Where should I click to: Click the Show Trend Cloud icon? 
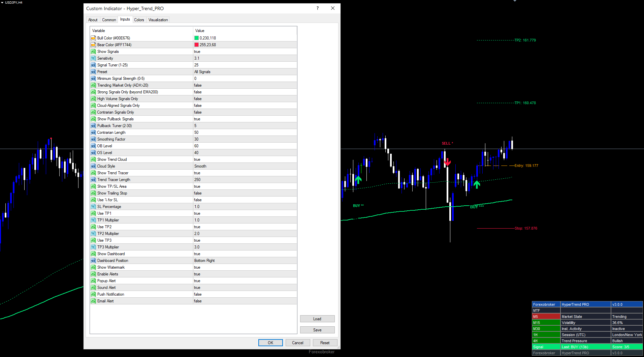(x=93, y=159)
